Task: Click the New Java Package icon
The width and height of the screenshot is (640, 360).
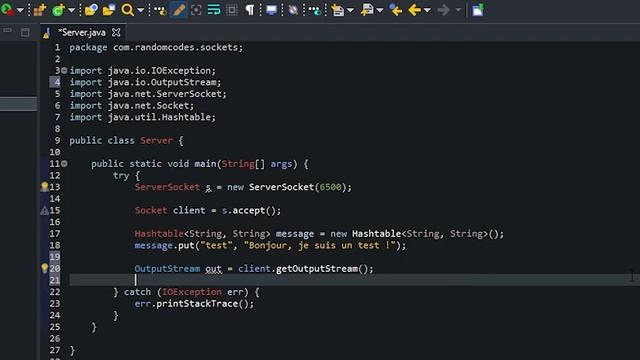Action: click(x=40, y=9)
